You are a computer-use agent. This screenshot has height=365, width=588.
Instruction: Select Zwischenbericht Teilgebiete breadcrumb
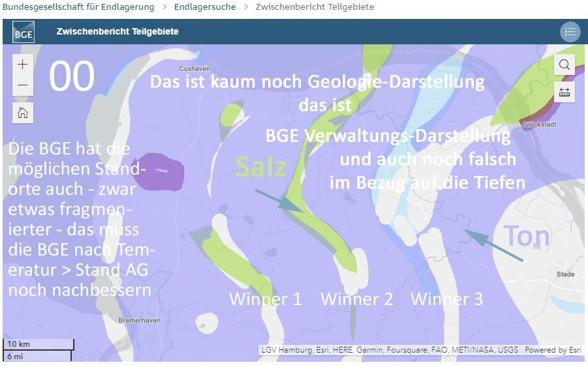click(x=315, y=7)
